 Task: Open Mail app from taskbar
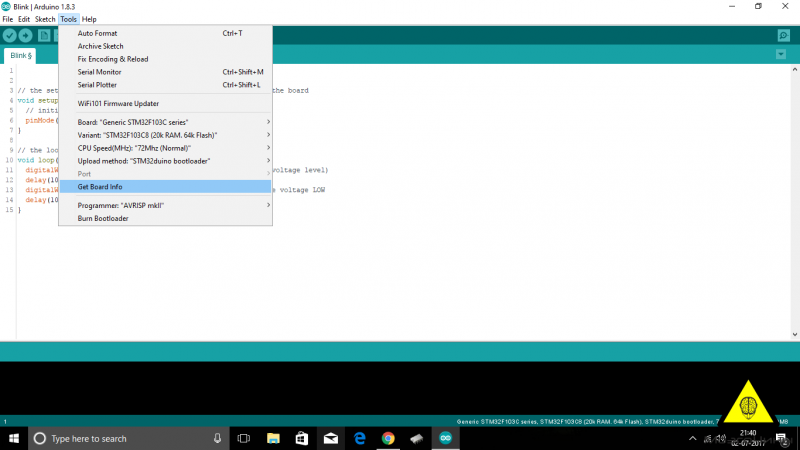[331, 438]
